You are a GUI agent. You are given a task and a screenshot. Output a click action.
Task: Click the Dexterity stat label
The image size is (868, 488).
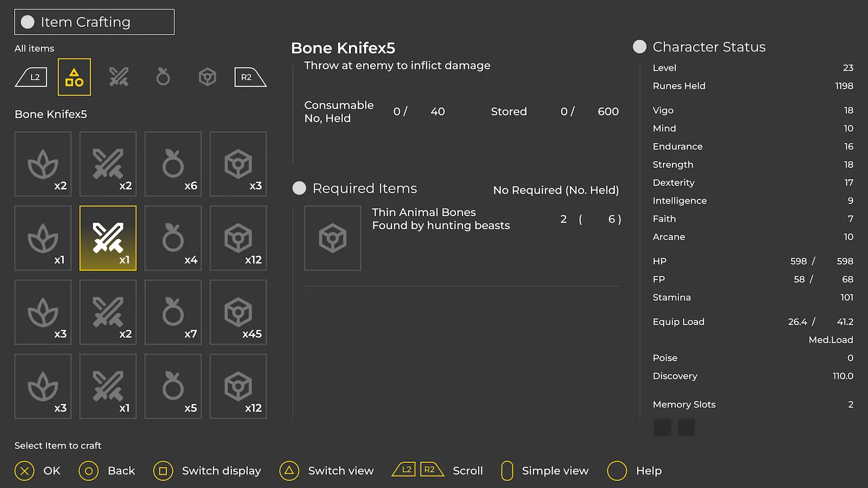click(674, 183)
